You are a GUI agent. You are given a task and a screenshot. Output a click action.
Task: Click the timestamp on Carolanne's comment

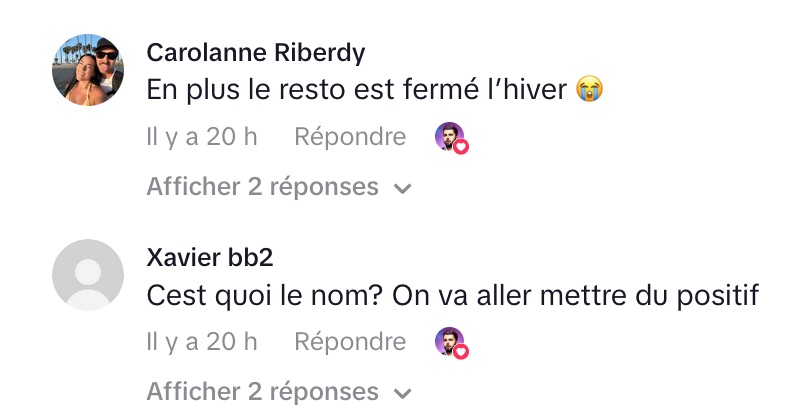201,137
